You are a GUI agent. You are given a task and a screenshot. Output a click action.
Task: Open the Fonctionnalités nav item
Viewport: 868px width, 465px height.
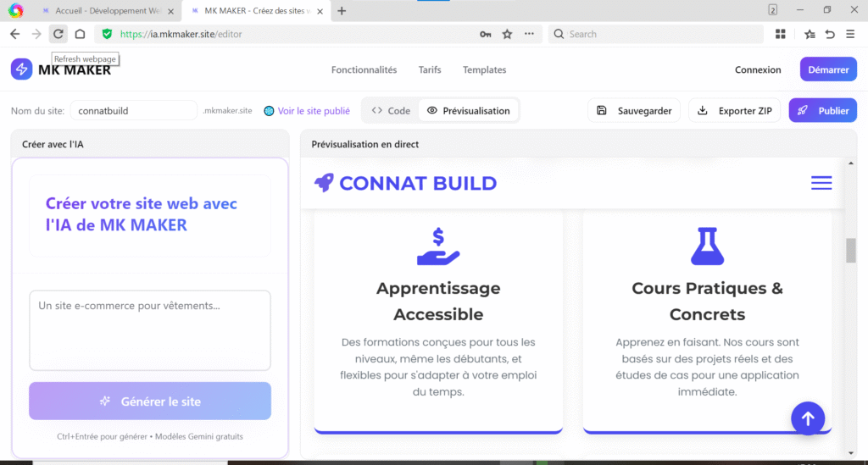(364, 70)
